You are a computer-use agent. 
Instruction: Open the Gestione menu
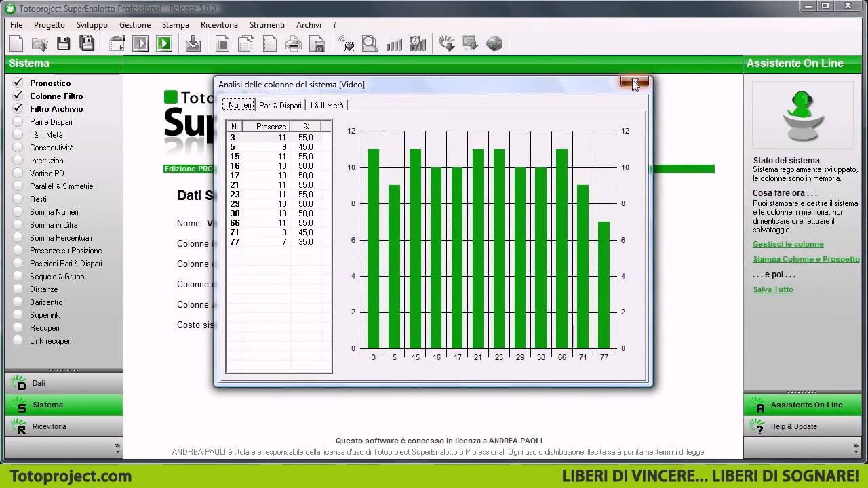[x=135, y=25]
